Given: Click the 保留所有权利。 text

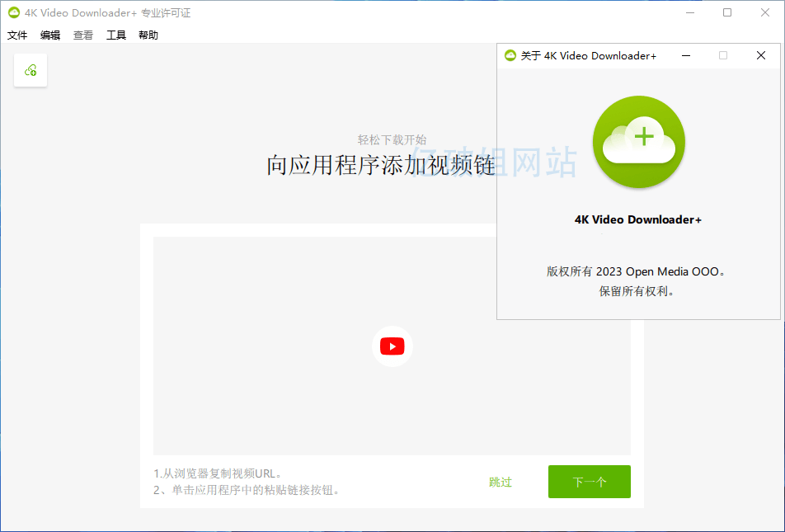Looking at the screenshot, I should coord(637,291).
